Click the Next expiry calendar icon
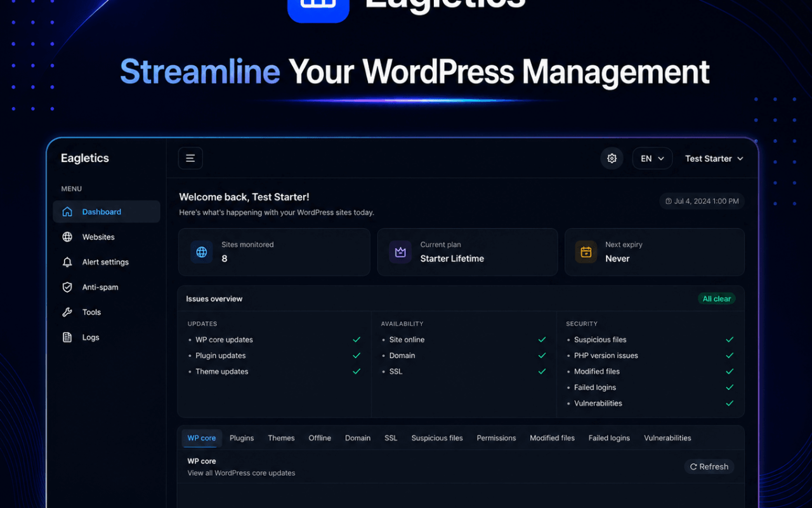The image size is (812, 508). click(x=586, y=252)
